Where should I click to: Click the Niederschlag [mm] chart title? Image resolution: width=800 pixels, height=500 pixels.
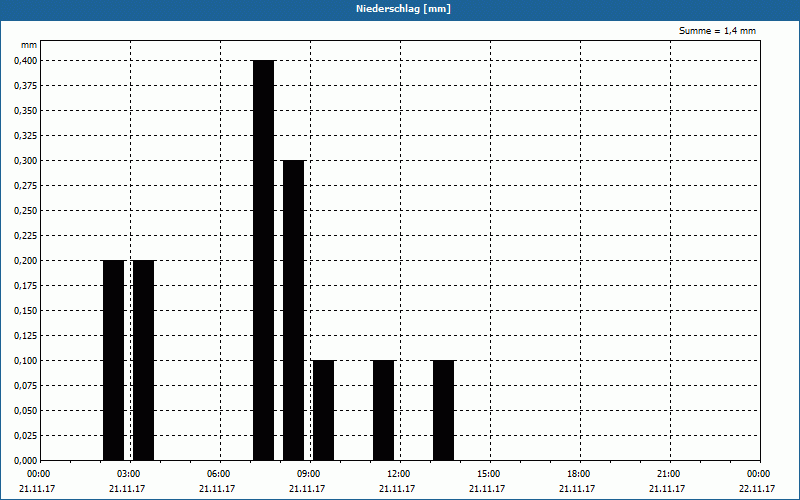[x=403, y=9]
